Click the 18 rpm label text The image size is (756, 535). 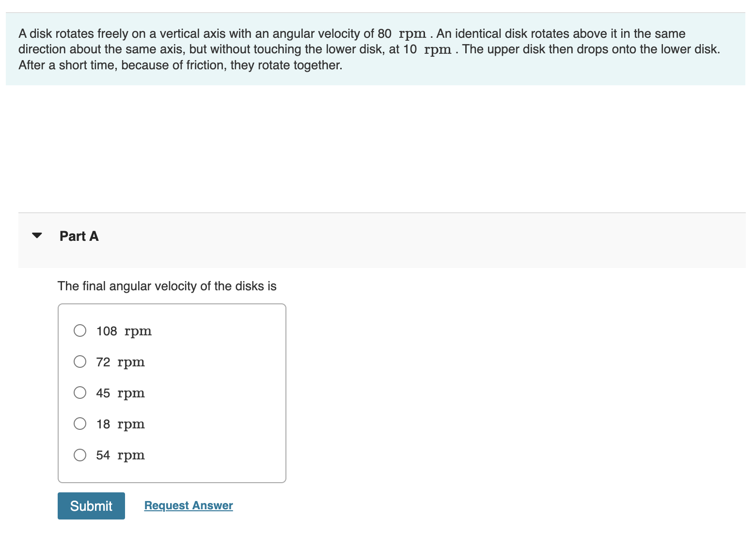click(x=120, y=424)
